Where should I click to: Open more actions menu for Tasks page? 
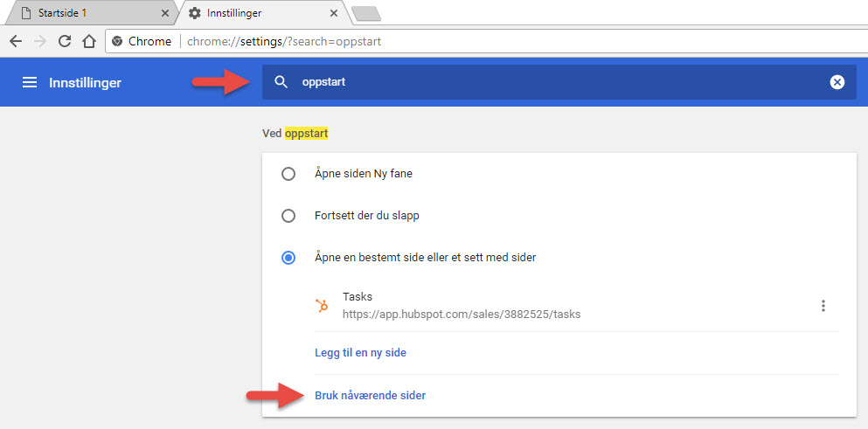(x=823, y=306)
